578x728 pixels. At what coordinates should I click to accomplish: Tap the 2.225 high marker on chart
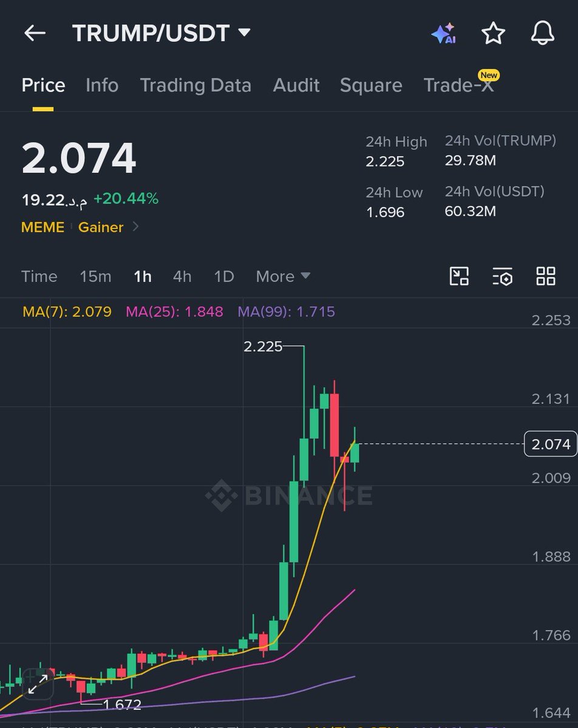(x=263, y=346)
